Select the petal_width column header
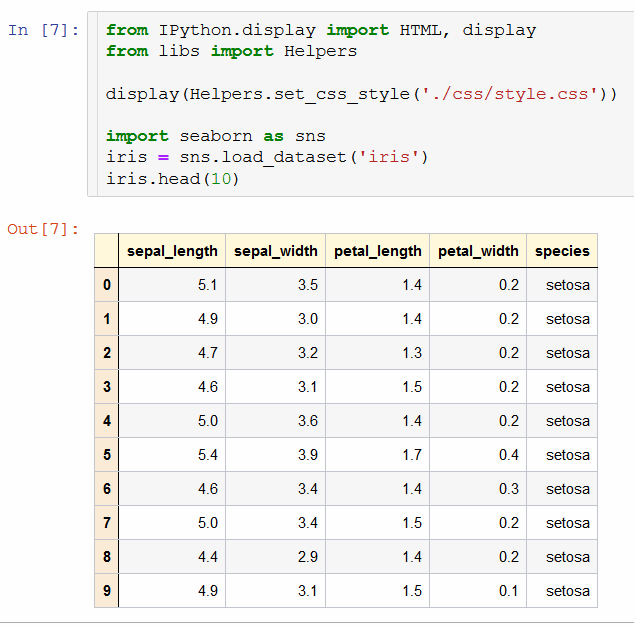Screen dimensions: 634x626 click(478, 251)
